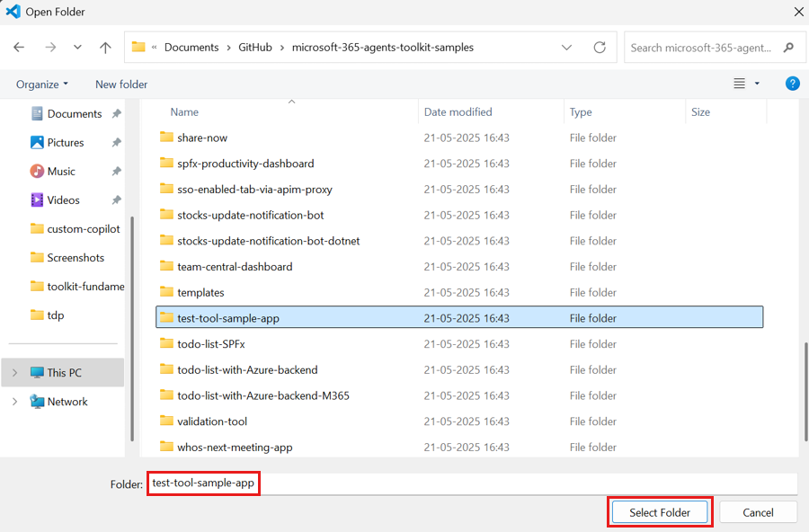Go up one folder level arrow

pyautogui.click(x=105, y=48)
